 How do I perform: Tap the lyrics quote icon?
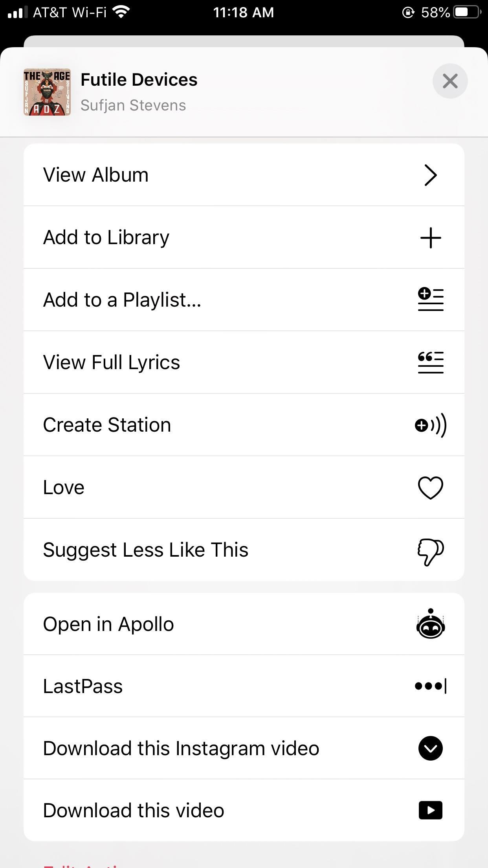pyautogui.click(x=431, y=362)
